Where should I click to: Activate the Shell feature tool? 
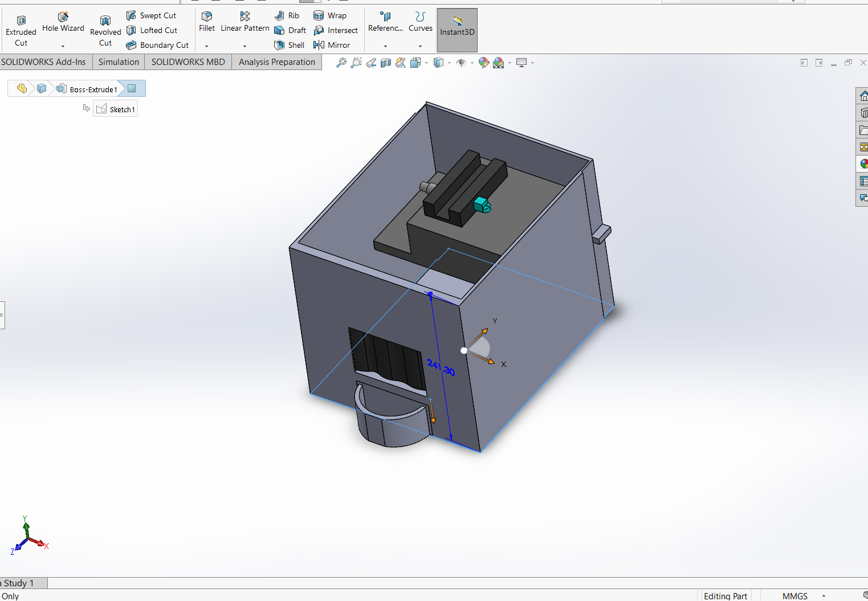pyautogui.click(x=290, y=45)
